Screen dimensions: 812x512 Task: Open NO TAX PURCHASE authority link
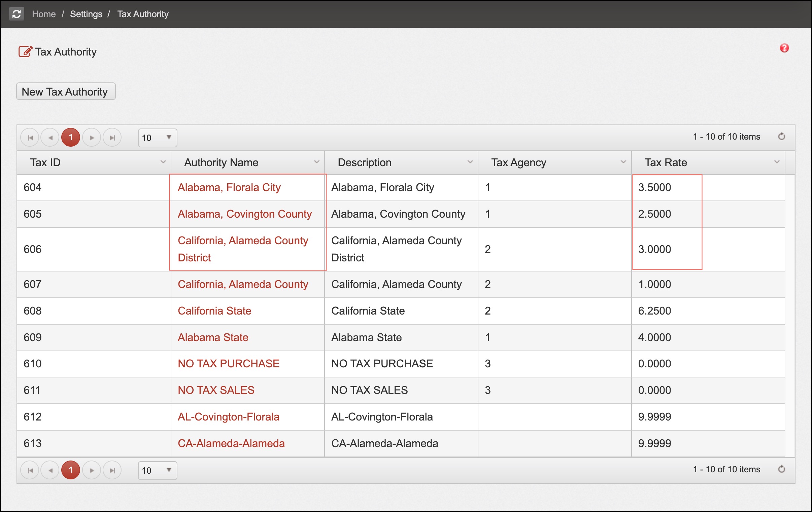[229, 364]
